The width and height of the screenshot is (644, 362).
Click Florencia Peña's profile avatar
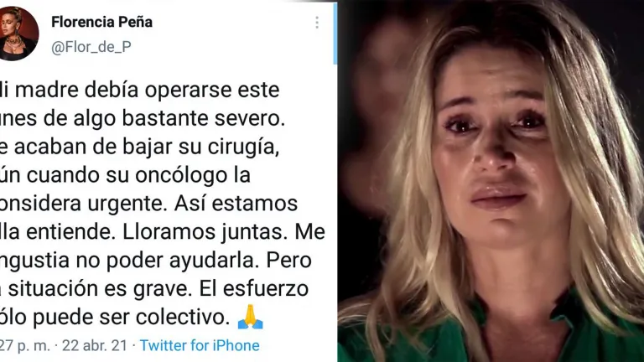point(18,34)
